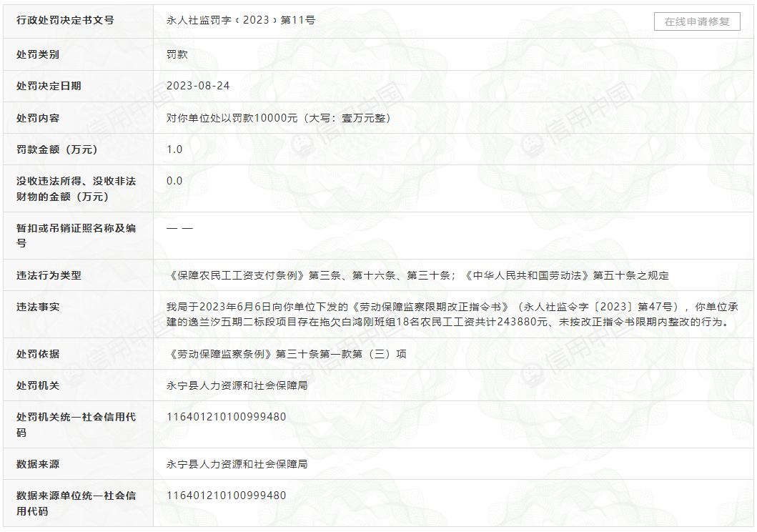Click the credit code in 处罚机关统一社会信用代码 row
This screenshot has height=532, width=757.
226,417
